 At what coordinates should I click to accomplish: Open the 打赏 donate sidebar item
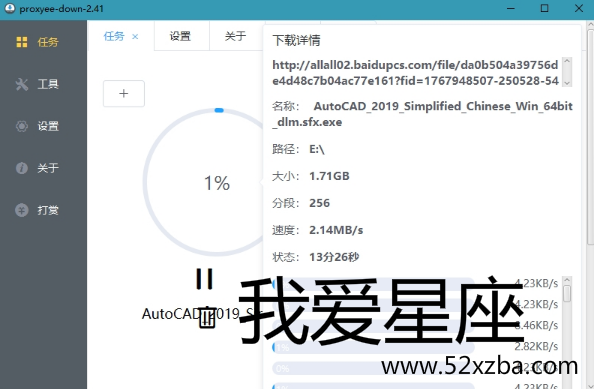(38, 210)
